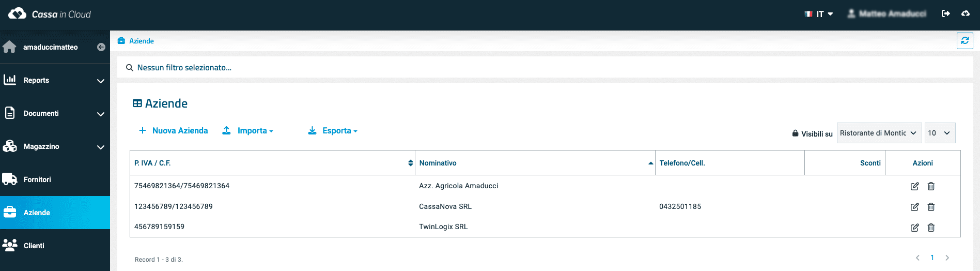Click the Sconti column header
Screen dimensions: 980x271
pyautogui.click(x=845, y=163)
